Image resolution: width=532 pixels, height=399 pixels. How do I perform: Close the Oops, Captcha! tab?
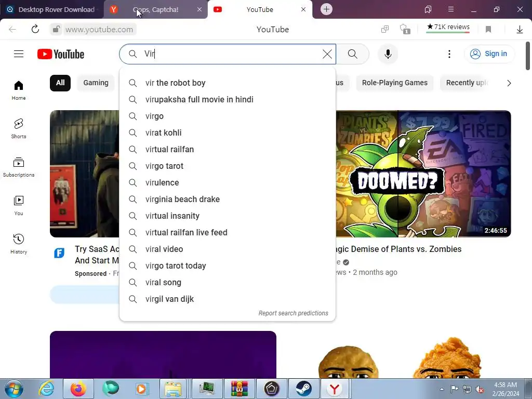pos(199,9)
